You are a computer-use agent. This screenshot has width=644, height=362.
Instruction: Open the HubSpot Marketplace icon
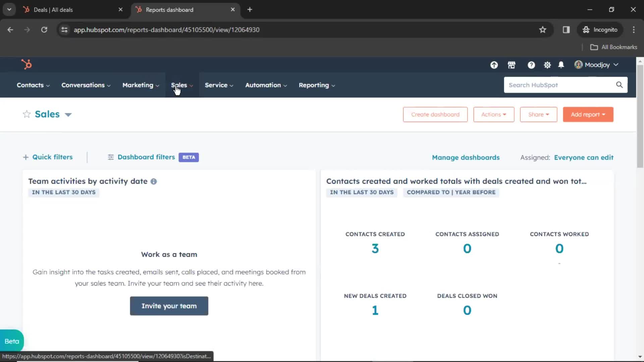coord(512,65)
